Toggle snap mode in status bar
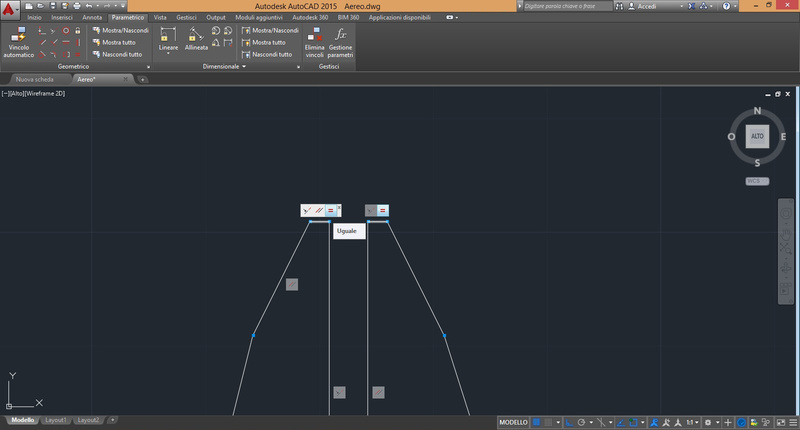This screenshot has width=800, height=430. [548, 422]
